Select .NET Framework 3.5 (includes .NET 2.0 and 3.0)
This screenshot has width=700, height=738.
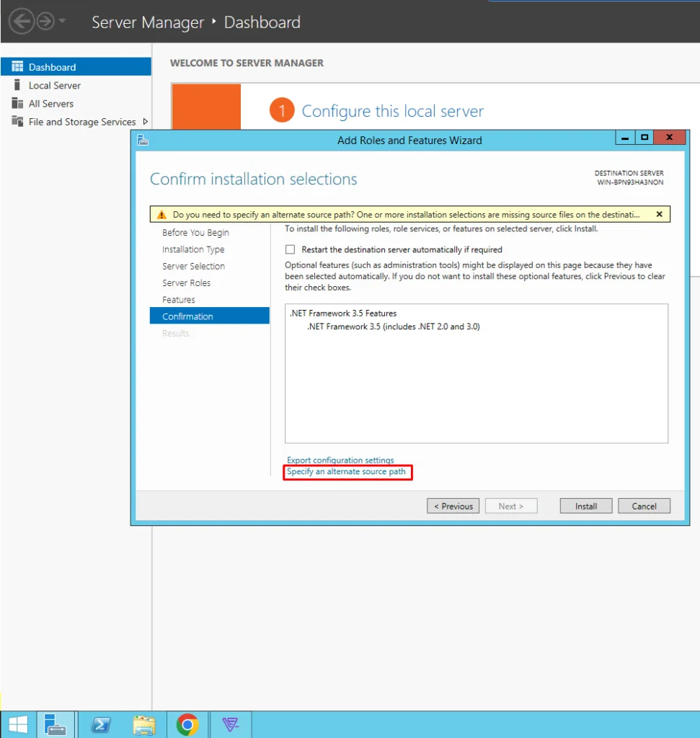394,326
